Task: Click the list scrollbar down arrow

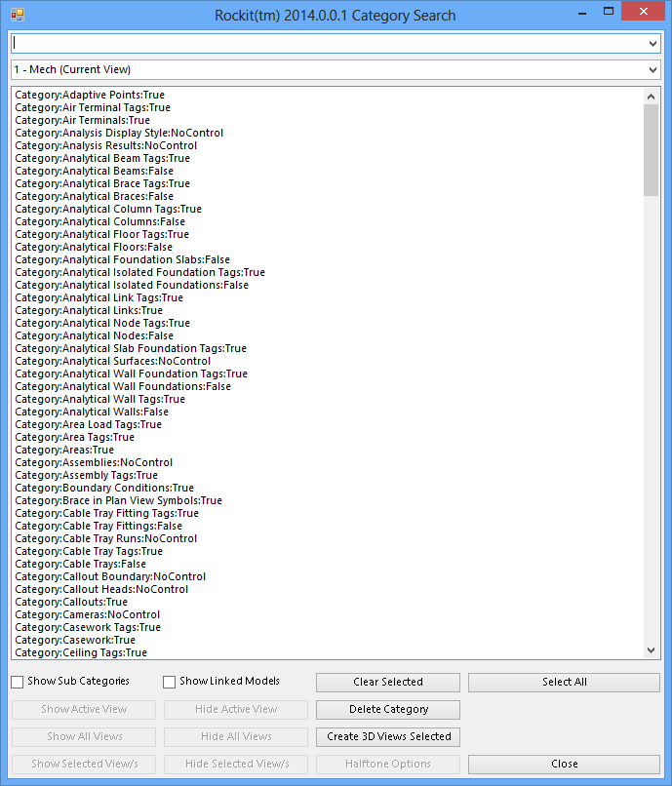Action: 651,650
